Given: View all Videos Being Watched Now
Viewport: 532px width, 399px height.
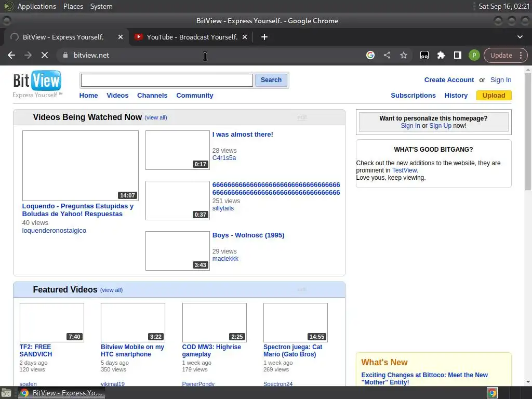Looking at the screenshot, I should [156, 117].
